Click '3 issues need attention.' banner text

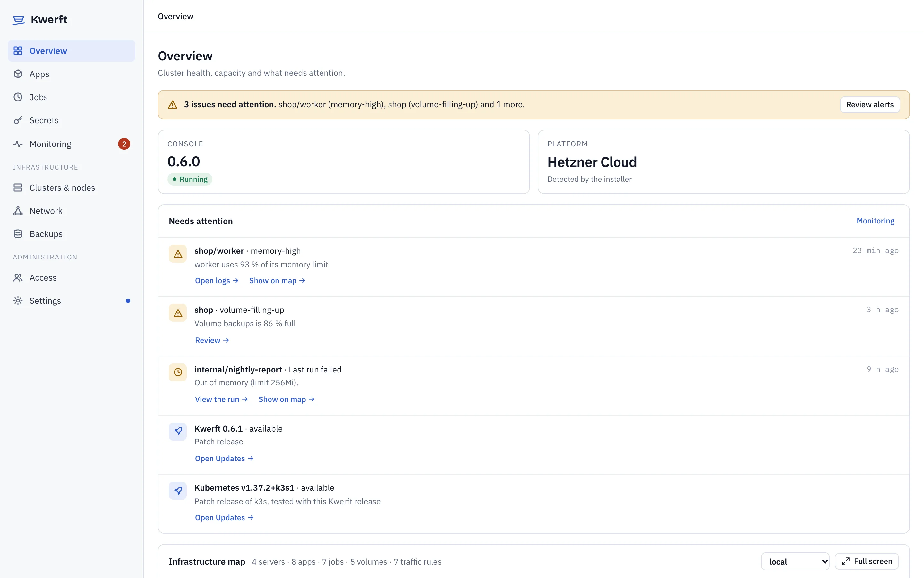click(x=230, y=104)
